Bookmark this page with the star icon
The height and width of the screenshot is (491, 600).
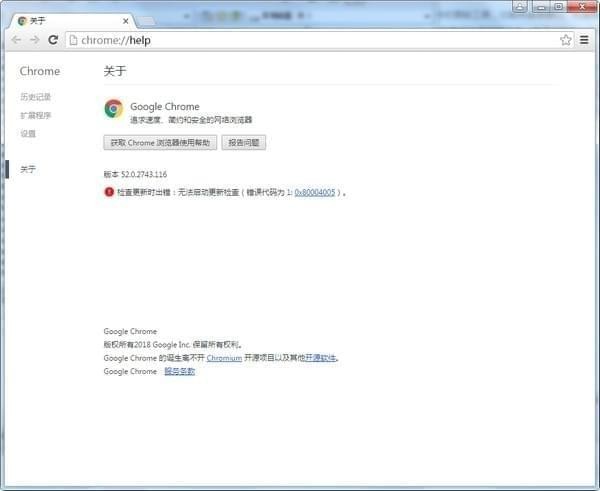565,40
